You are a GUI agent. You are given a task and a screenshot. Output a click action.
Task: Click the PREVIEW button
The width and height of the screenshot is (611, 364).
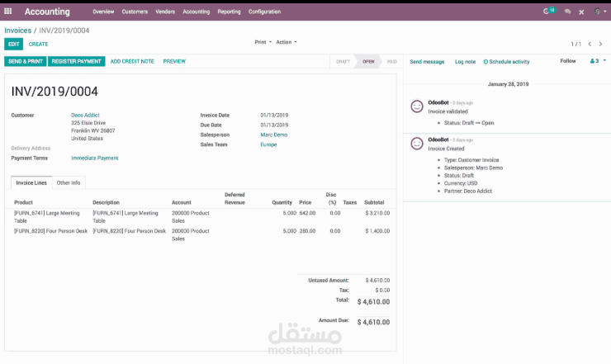tap(174, 61)
